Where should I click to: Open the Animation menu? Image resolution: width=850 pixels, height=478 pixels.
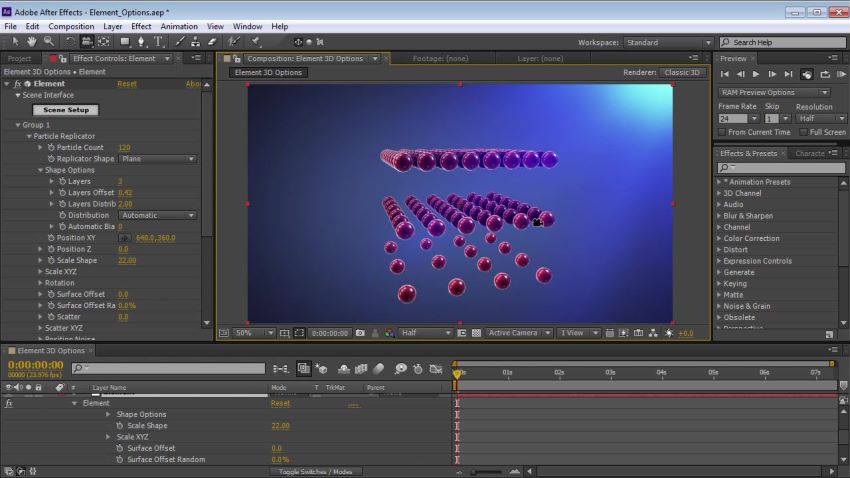179,26
